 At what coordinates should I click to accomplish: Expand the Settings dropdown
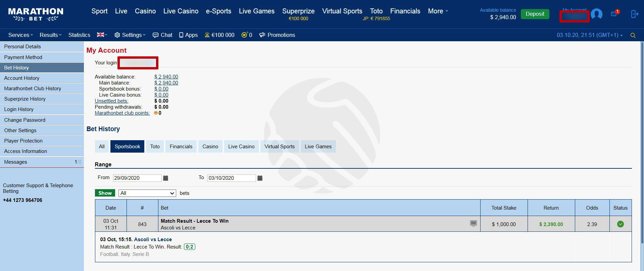point(130,35)
